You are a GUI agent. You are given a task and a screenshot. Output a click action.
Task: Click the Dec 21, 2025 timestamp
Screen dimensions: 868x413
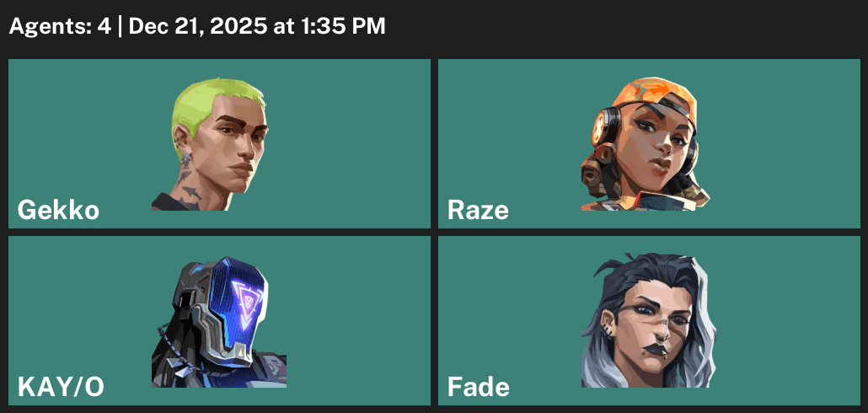click(198, 26)
